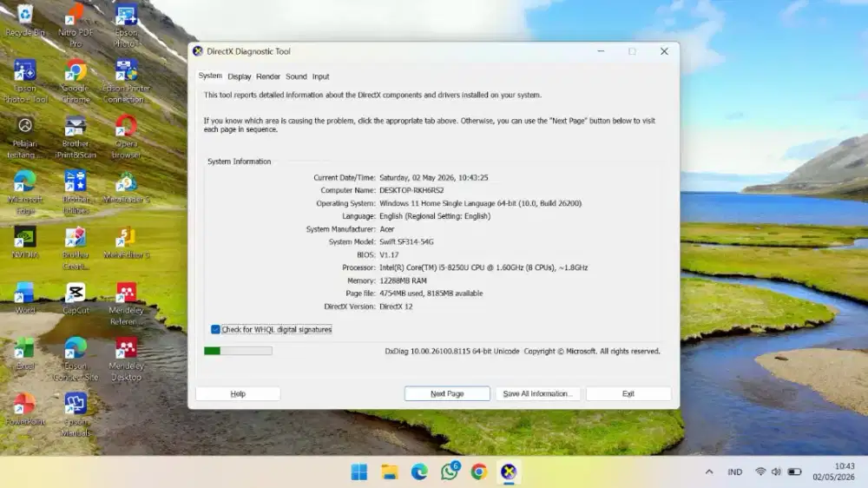Select the Language value English text
The width and height of the screenshot is (868, 488).
[x=435, y=216]
